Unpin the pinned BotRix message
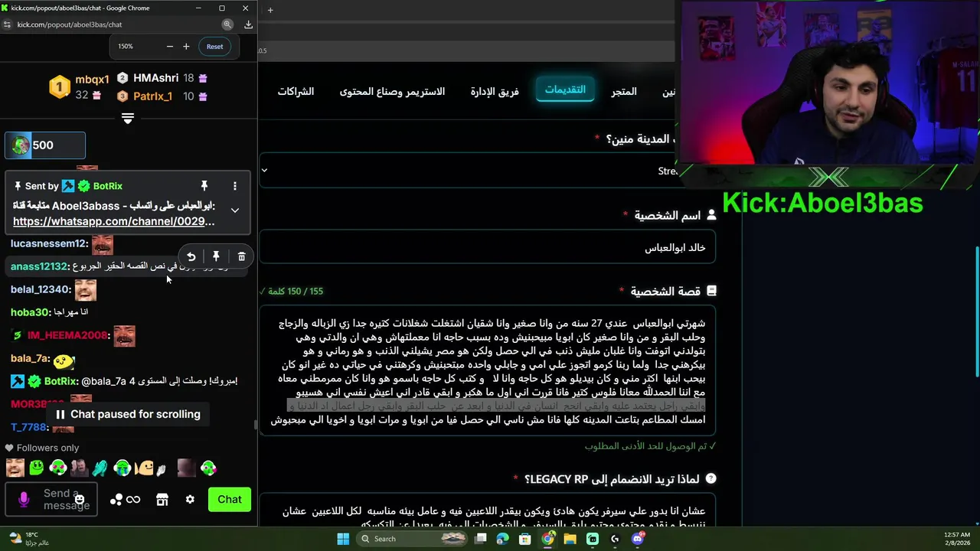This screenshot has height=551, width=980. tap(204, 186)
